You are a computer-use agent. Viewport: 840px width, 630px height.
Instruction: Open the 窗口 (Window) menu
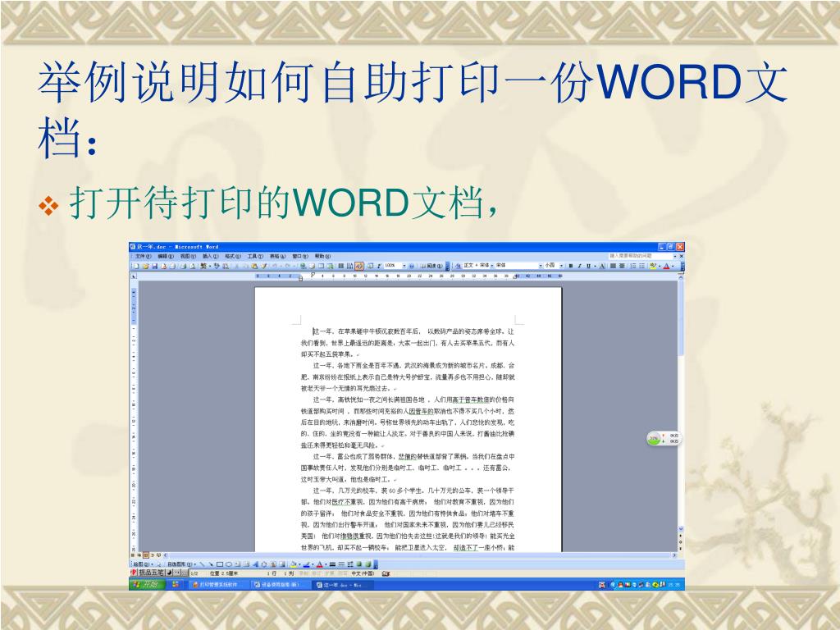tap(300, 256)
